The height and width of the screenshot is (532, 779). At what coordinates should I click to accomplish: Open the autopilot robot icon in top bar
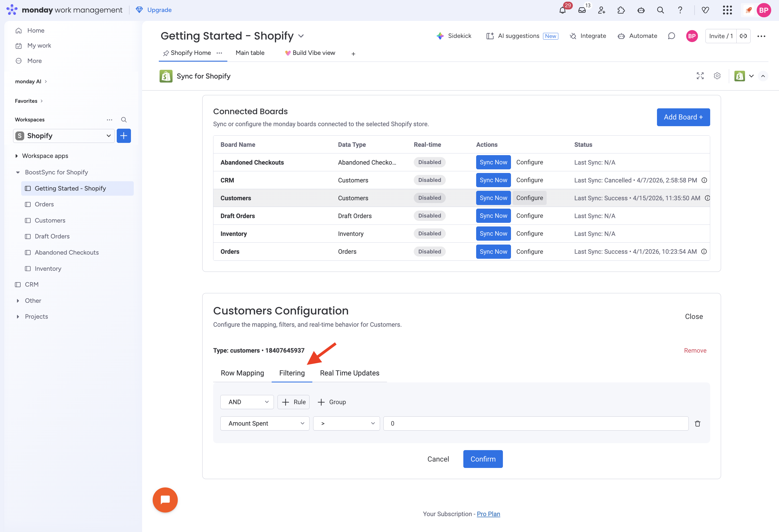(x=641, y=10)
